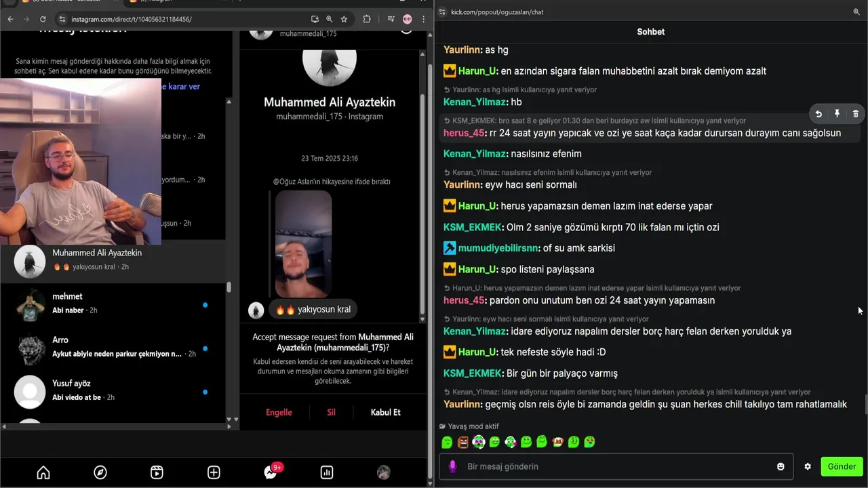Open Instagram Reels icon
Screen dimensions: 868x488
[x=157, y=472]
